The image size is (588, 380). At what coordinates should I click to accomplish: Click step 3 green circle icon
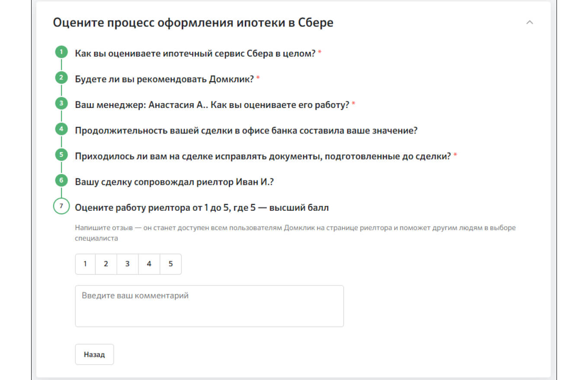[x=61, y=104]
